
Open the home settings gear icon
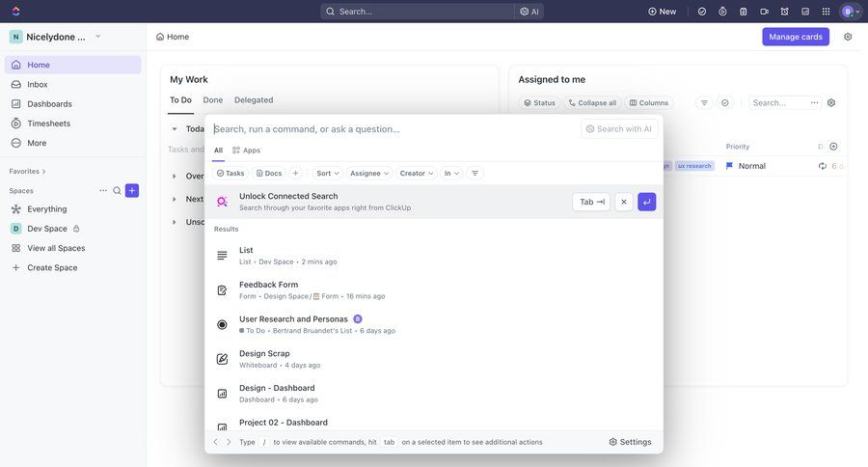[848, 37]
